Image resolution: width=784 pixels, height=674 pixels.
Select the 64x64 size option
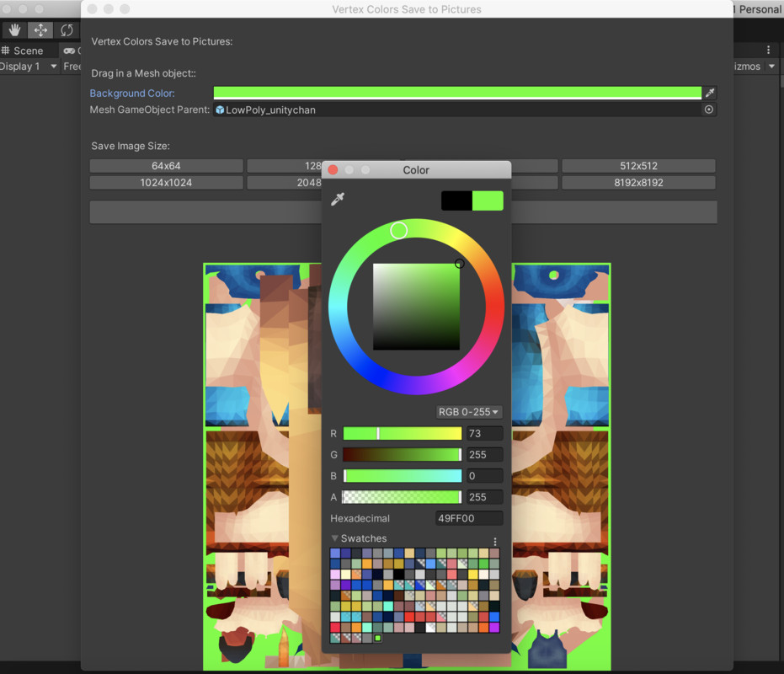[x=165, y=165]
